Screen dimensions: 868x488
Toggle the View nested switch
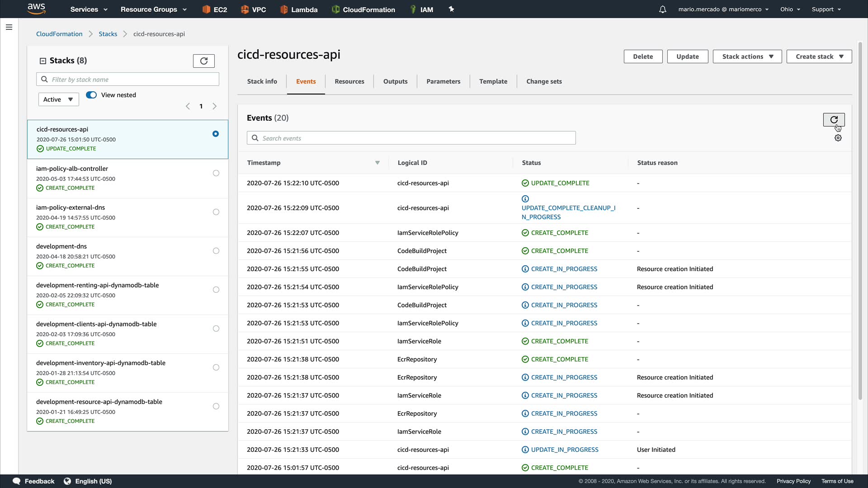pos(91,95)
